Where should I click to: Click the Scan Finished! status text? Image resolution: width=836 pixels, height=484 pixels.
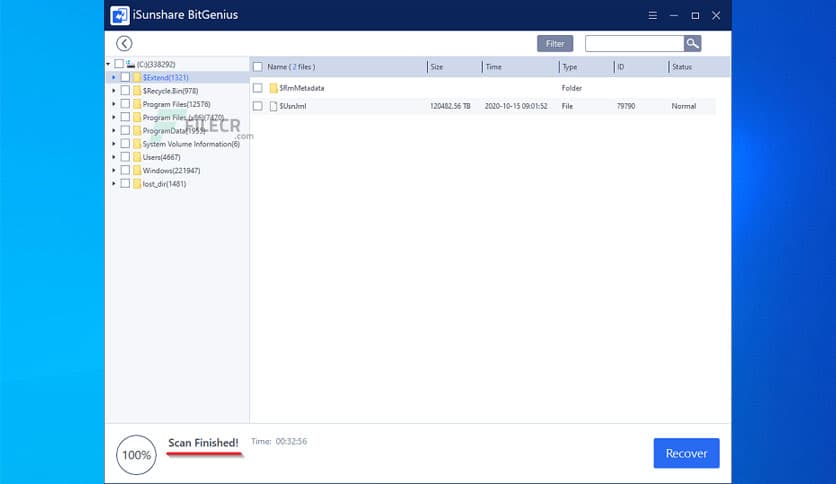[203, 443]
